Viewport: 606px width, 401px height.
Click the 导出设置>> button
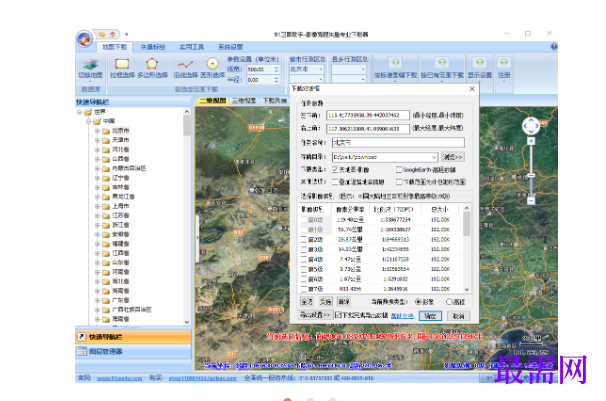click(315, 315)
